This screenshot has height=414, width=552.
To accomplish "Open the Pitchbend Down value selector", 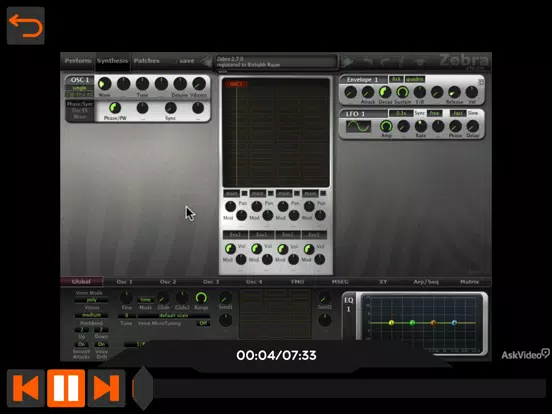I will 101,330.
